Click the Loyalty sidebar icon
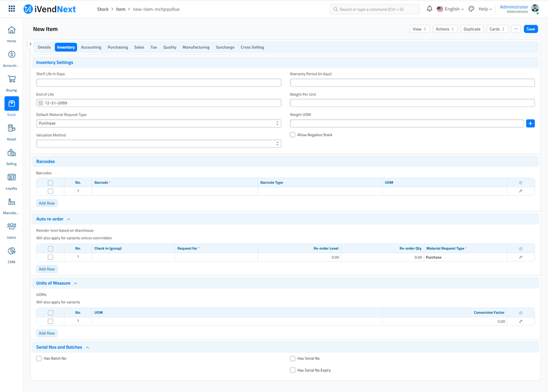This screenshot has height=392, width=548. pos(11,178)
